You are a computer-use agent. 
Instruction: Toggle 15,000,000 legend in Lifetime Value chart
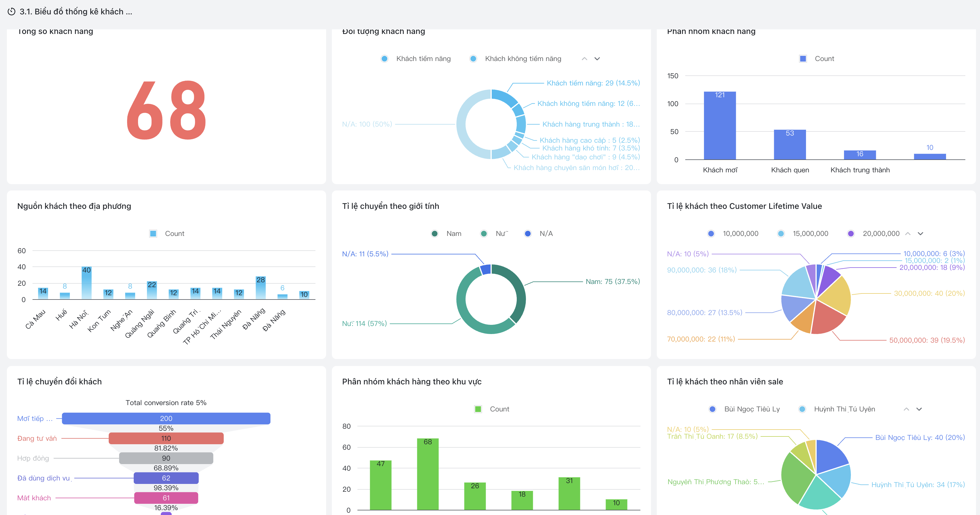click(x=803, y=233)
